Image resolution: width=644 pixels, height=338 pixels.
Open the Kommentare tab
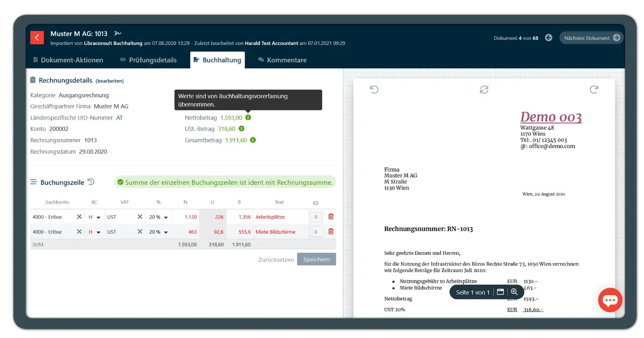282,60
